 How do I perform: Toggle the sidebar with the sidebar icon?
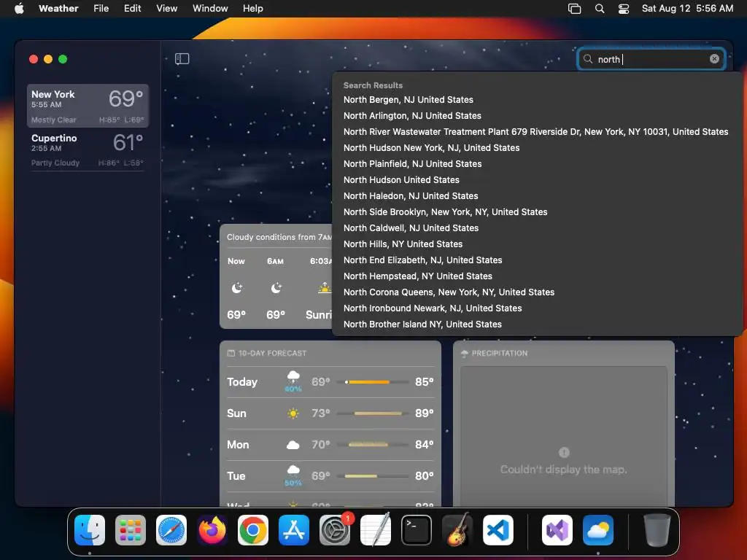pos(182,58)
